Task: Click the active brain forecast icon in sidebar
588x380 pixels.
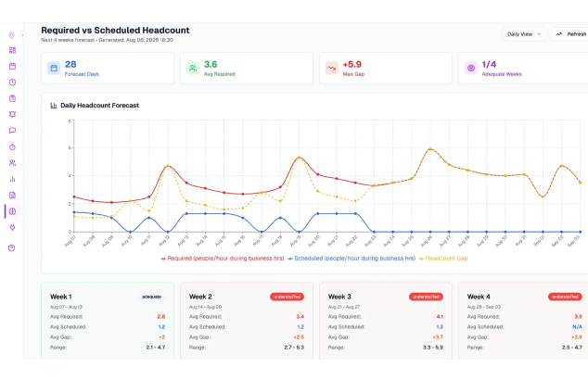Action: coord(12,211)
